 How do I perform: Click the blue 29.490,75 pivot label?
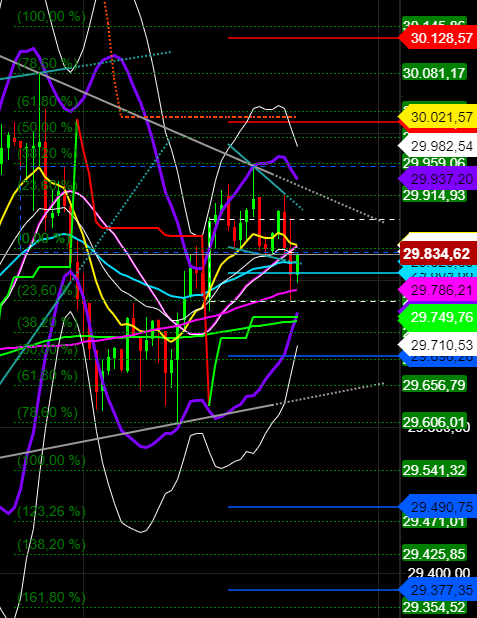[x=439, y=507]
